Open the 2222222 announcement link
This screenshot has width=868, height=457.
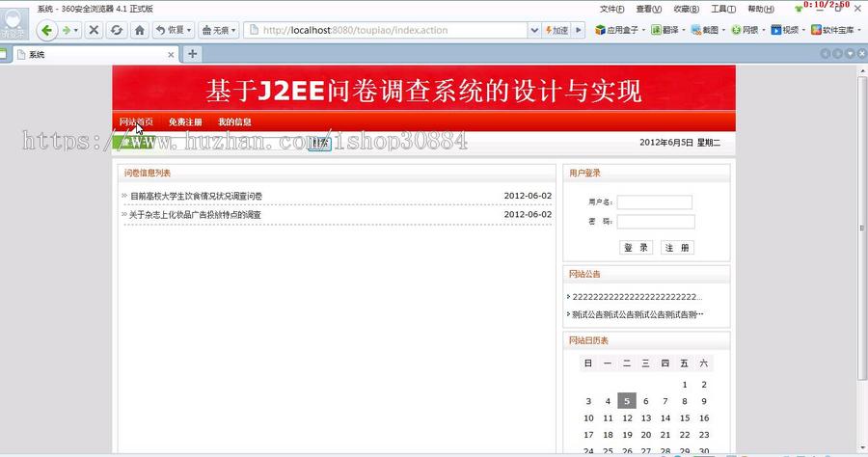[x=637, y=297]
